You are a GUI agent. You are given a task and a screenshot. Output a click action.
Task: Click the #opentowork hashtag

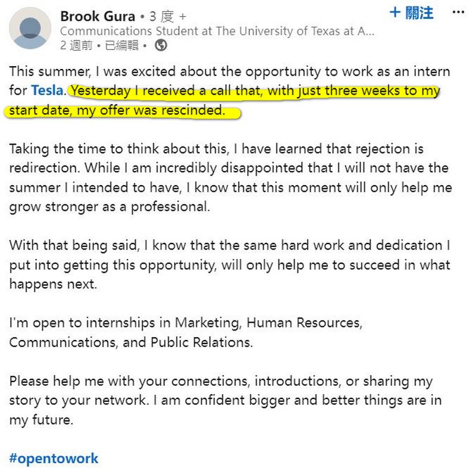point(54,458)
